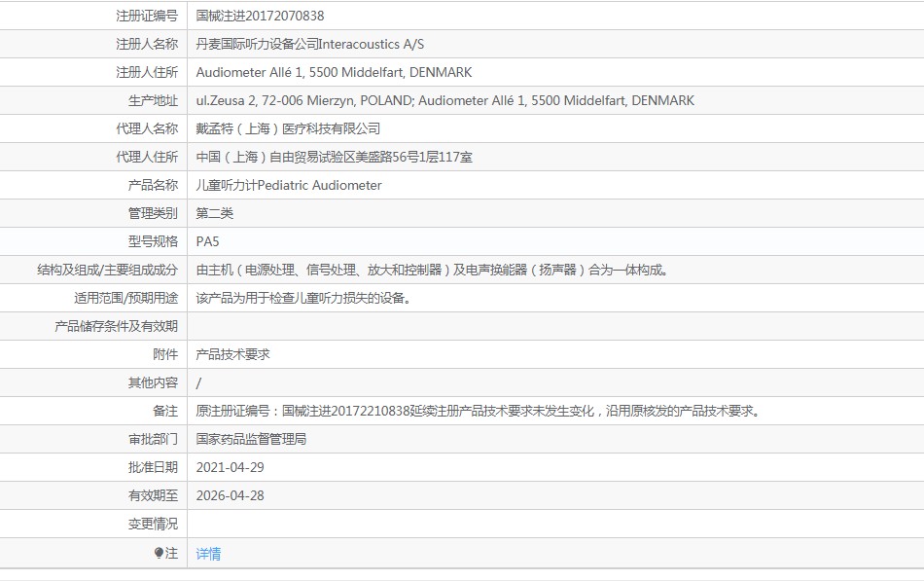
Task: Select attachment value 产品技术要求
Action: pyautogui.click(x=232, y=354)
